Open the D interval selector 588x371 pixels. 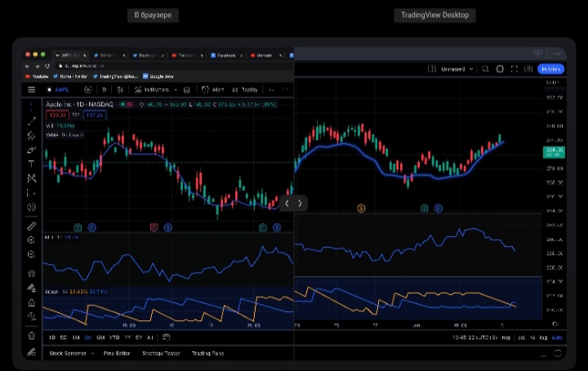(105, 90)
